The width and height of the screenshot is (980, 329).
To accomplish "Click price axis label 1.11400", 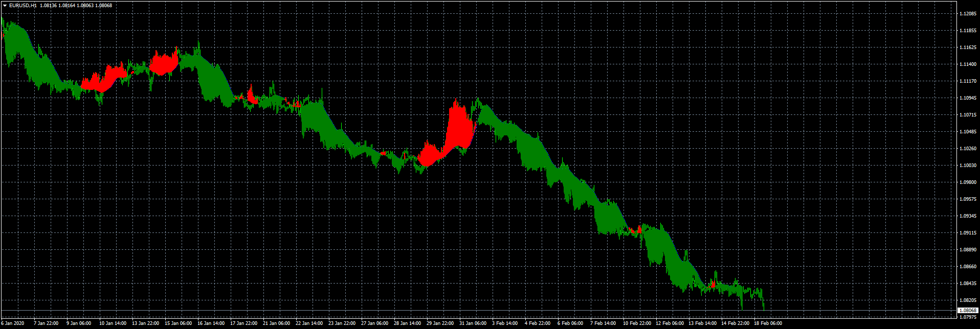I will tap(969, 64).
